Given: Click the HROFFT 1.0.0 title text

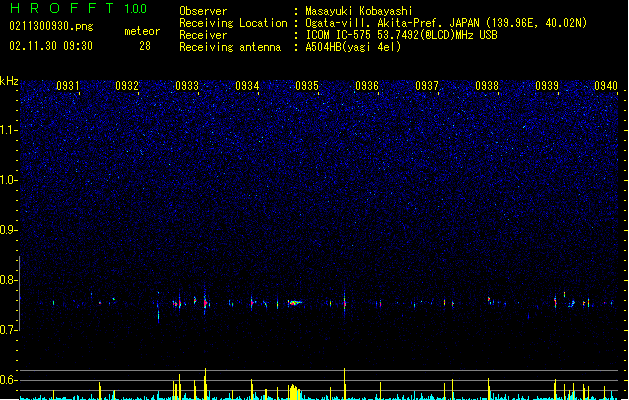Looking at the screenshot, I should coord(78,8).
